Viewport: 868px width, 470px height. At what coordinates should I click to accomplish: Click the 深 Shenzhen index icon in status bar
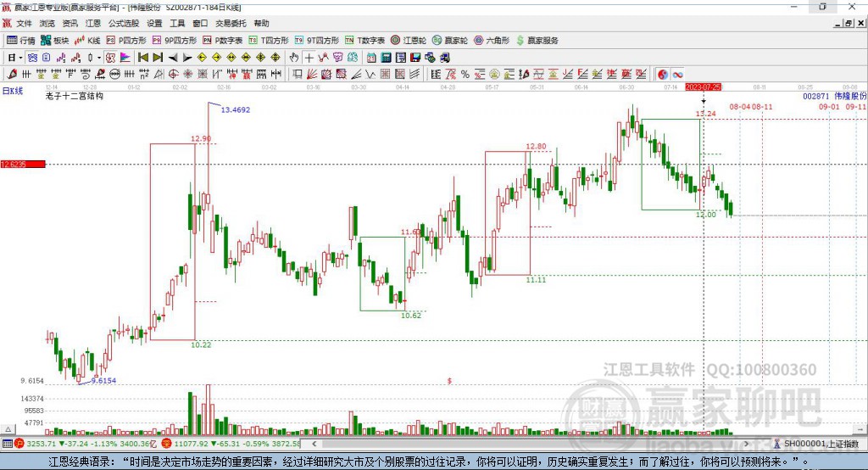(166, 444)
